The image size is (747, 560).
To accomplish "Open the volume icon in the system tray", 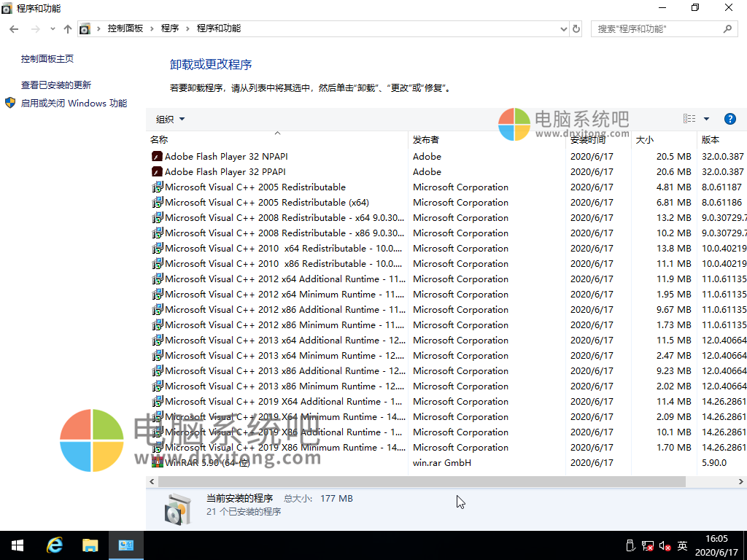I will click(x=663, y=545).
